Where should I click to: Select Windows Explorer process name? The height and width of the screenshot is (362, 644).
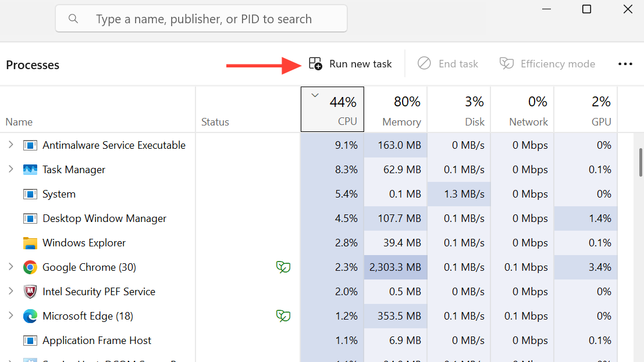pos(84,243)
